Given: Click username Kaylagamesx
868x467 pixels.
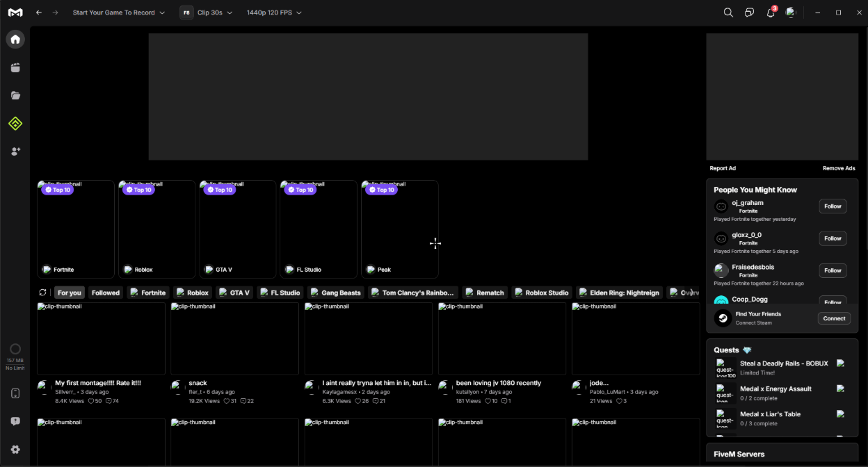Looking at the screenshot, I should tap(339, 392).
